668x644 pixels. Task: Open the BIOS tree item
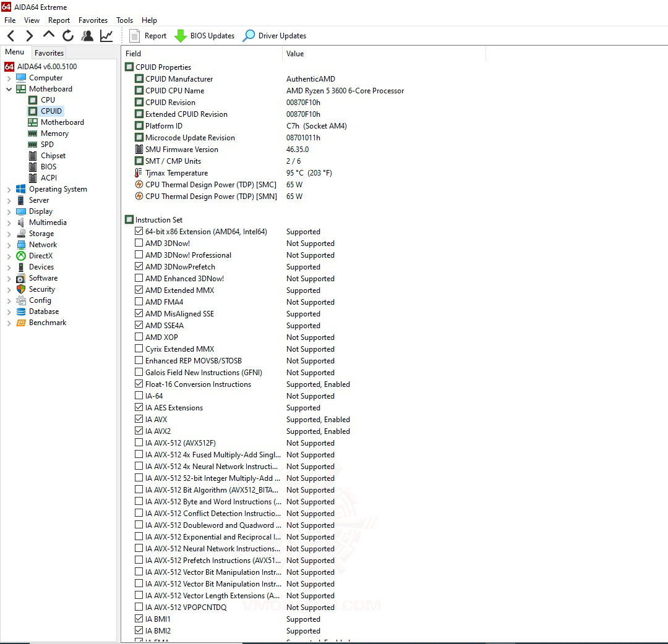click(48, 166)
